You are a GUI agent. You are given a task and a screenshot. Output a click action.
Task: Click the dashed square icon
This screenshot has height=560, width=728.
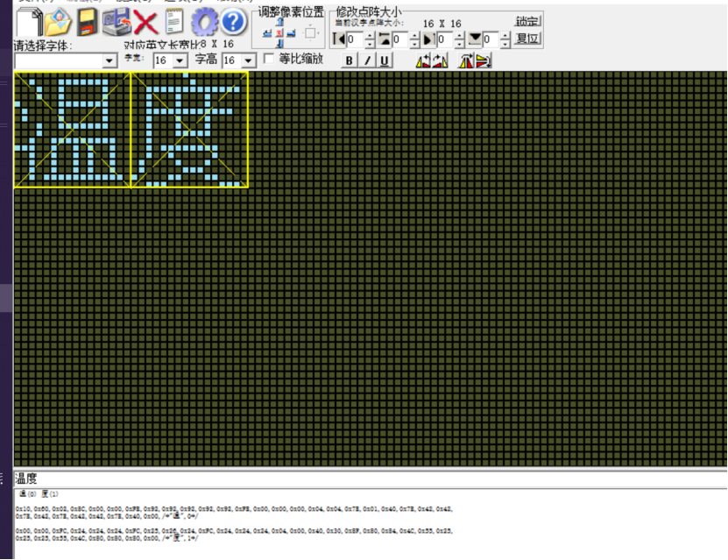tap(310, 33)
